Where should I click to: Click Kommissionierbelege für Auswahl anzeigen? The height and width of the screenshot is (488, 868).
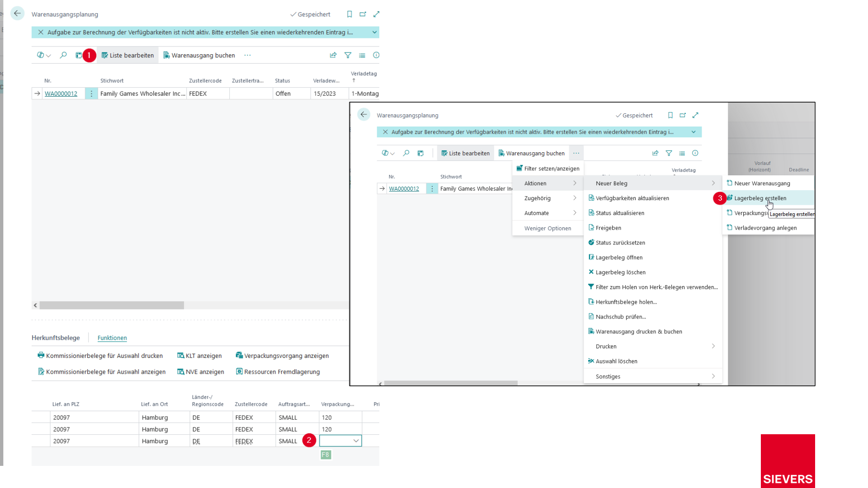point(101,372)
